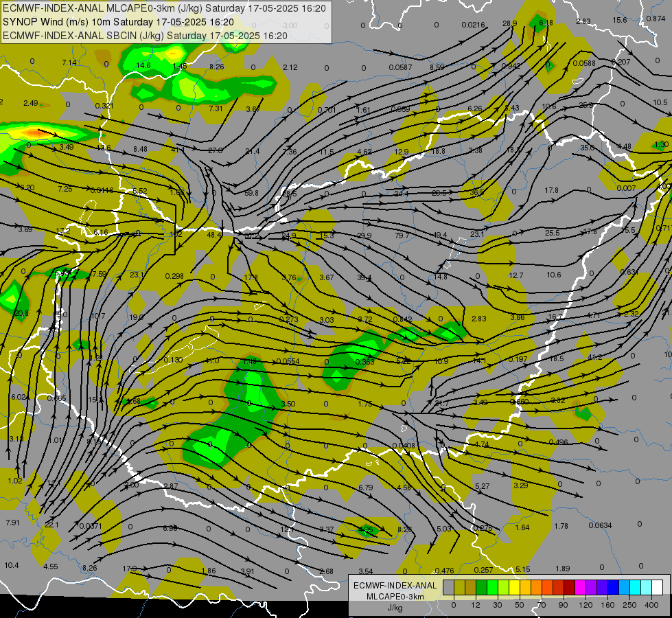This screenshot has height=618, width=672.
Task: Click the map value 2.49
Action: (x=31, y=104)
